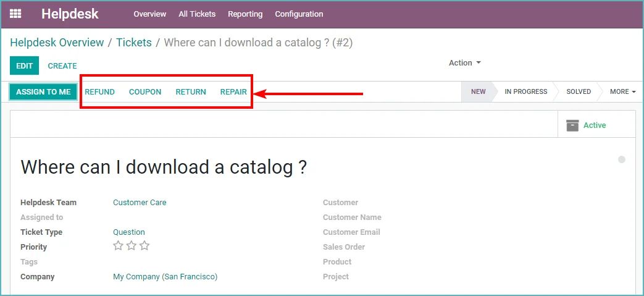This screenshot has height=296, width=644.
Task: Expand the MORE stages dropdown
Action: (x=622, y=91)
